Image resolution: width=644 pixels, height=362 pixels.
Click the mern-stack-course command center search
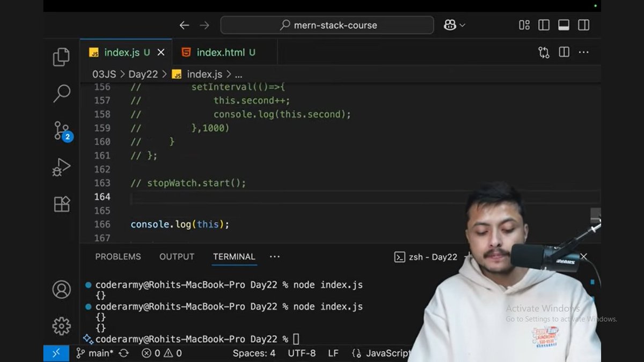pos(327,25)
